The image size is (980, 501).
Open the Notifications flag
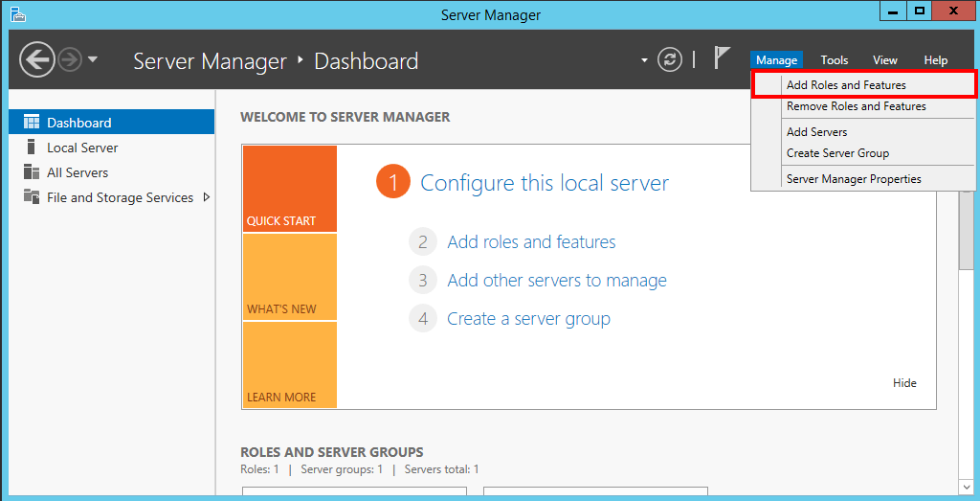pyautogui.click(x=722, y=58)
